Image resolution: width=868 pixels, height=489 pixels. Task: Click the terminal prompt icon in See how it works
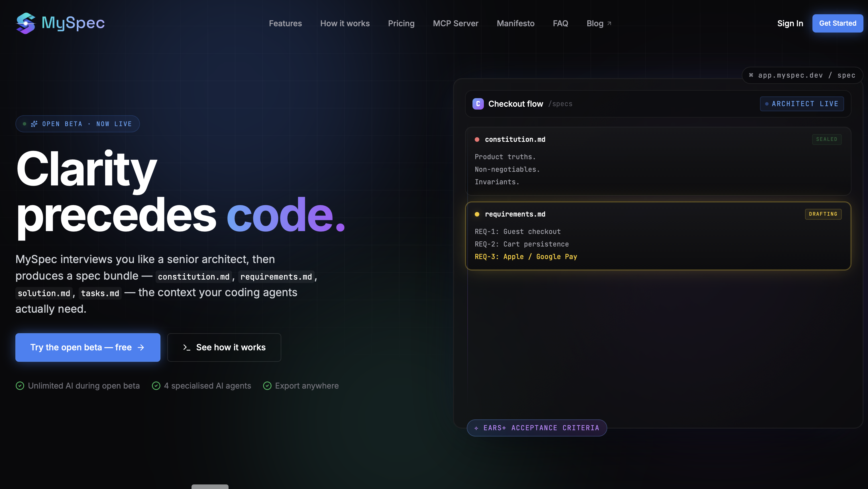187,347
